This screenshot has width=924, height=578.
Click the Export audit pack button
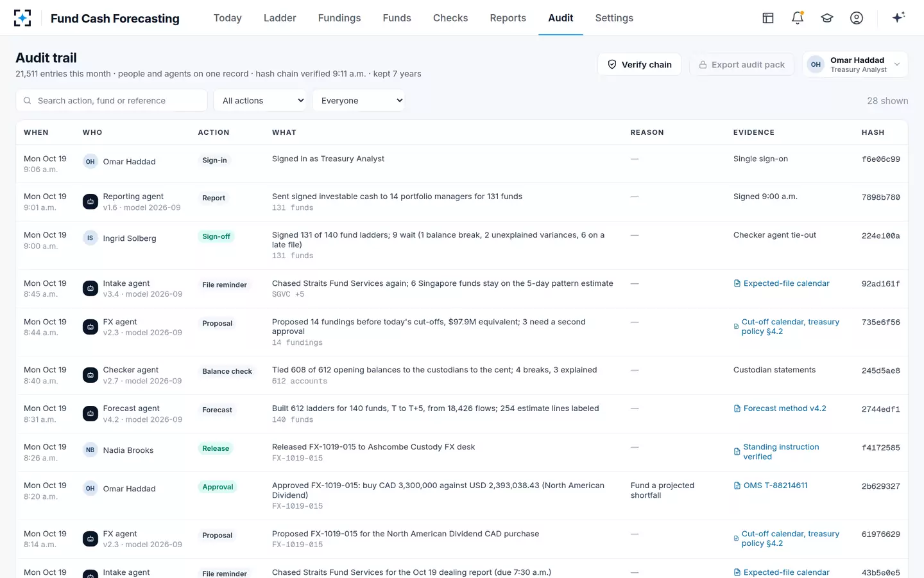pos(742,64)
